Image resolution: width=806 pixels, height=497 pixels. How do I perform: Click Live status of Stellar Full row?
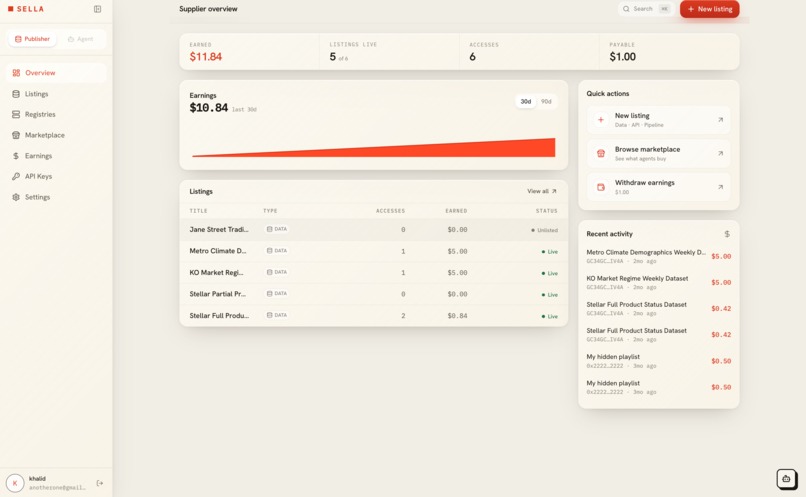point(549,317)
